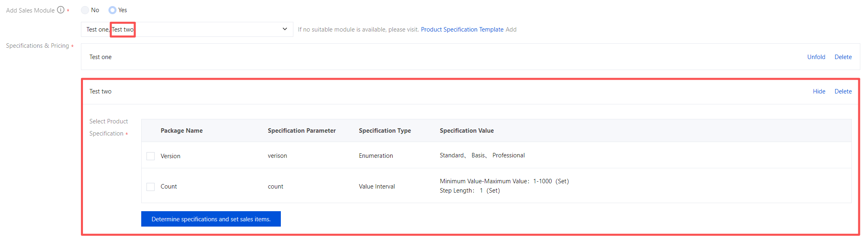Screen dimensions: 868x248
Task: Select the No radio option
Action: tap(85, 10)
